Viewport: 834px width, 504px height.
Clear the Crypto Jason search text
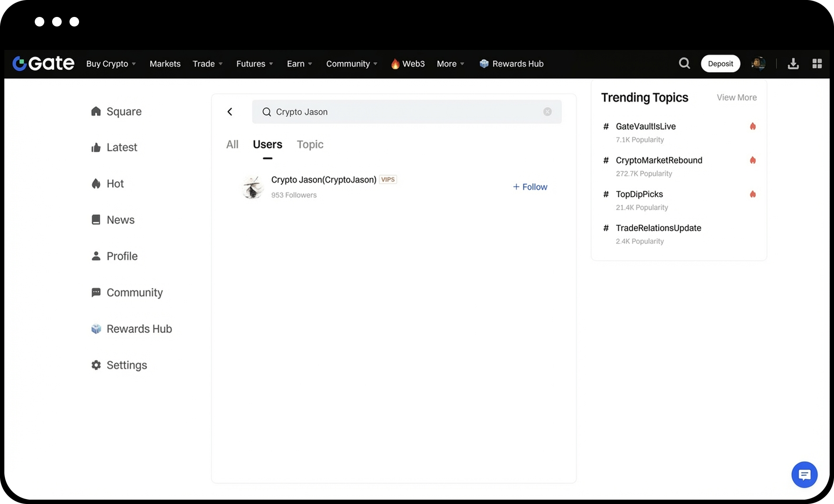click(x=547, y=112)
